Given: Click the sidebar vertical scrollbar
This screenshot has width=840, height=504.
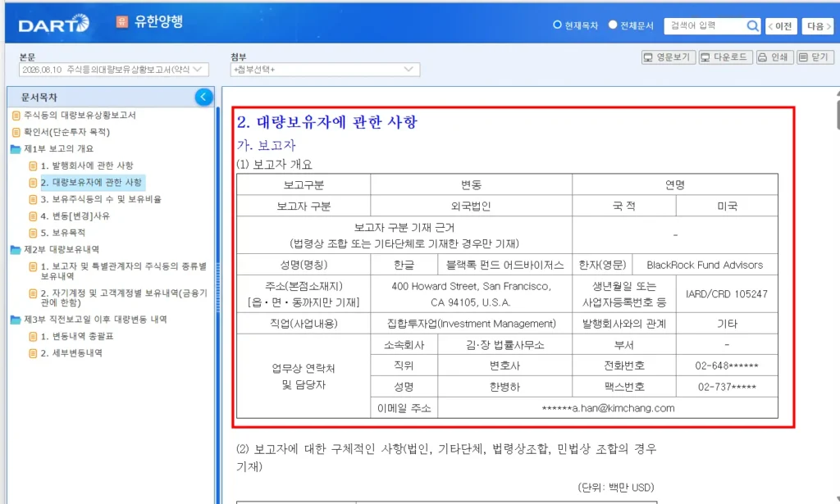Looking at the screenshot, I should 218,305.
